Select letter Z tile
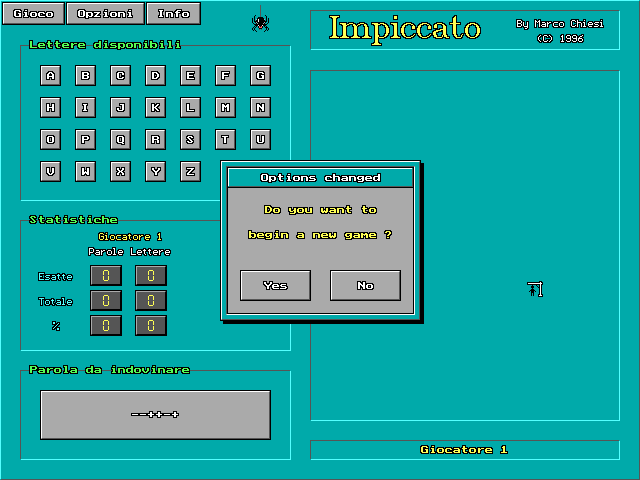 coord(190,171)
